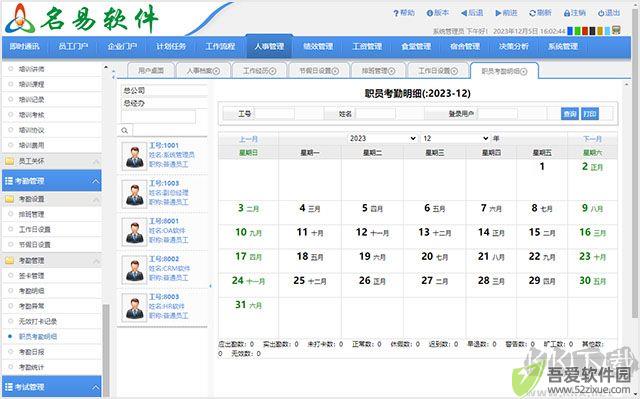The height and width of the screenshot is (399, 640).
Task: Select the 考勤日报 sidebar item
Action: click(x=31, y=352)
